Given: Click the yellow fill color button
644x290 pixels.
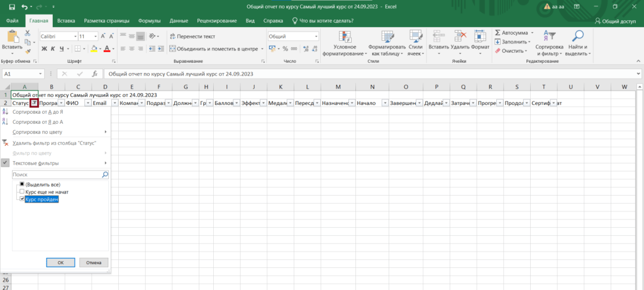Looking at the screenshot, I should point(94,49).
